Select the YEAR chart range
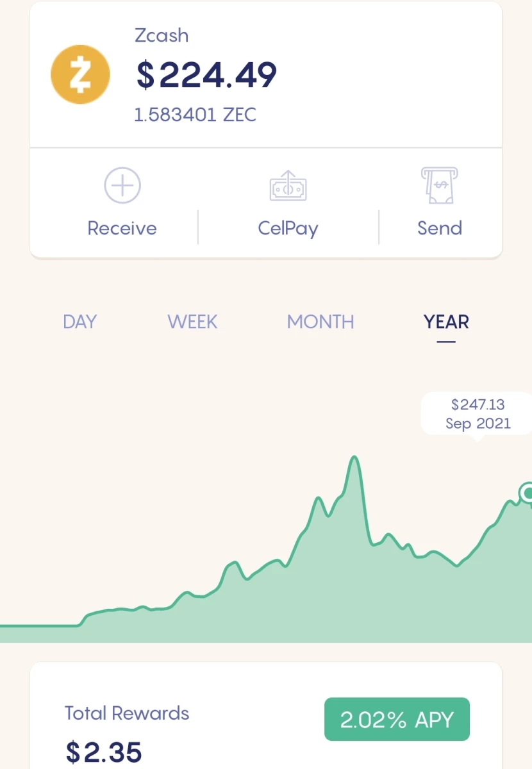532x769 pixels. tap(446, 322)
